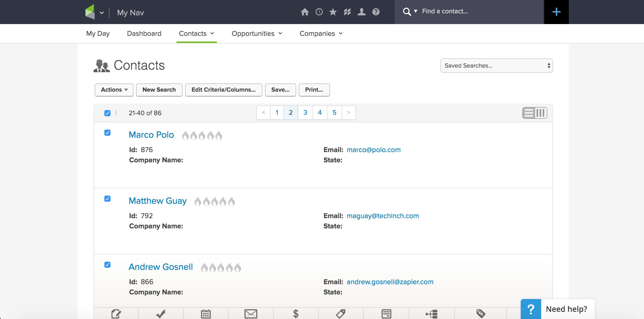Uncheck Marco Polo's checkbox
Viewport: 644px width, 319px height.
click(107, 133)
